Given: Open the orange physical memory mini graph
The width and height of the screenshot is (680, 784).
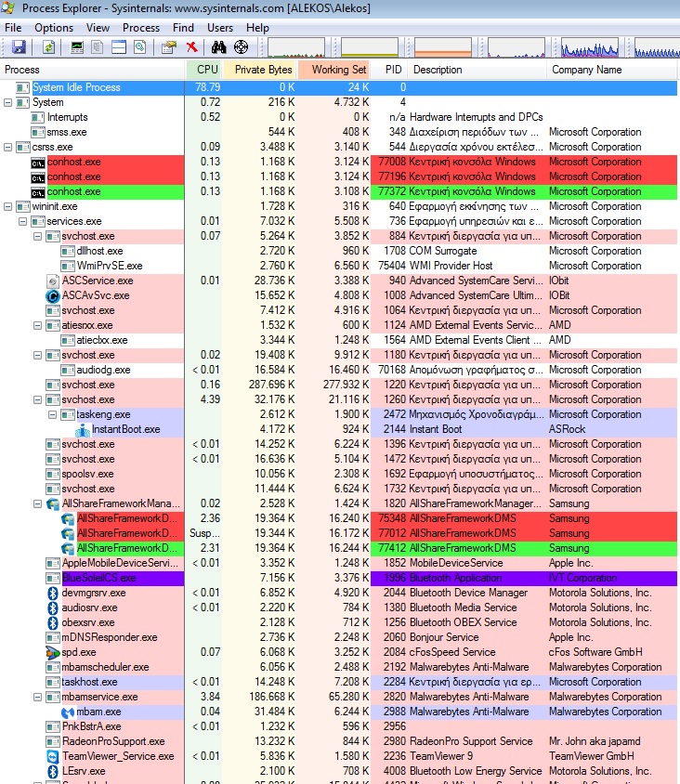Looking at the screenshot, I should pos(443,47).
